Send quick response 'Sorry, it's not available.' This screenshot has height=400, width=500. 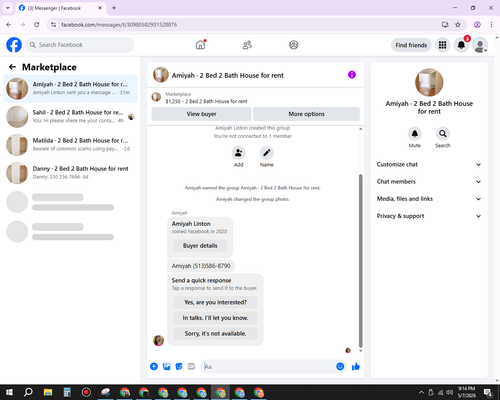click(215, 334)
